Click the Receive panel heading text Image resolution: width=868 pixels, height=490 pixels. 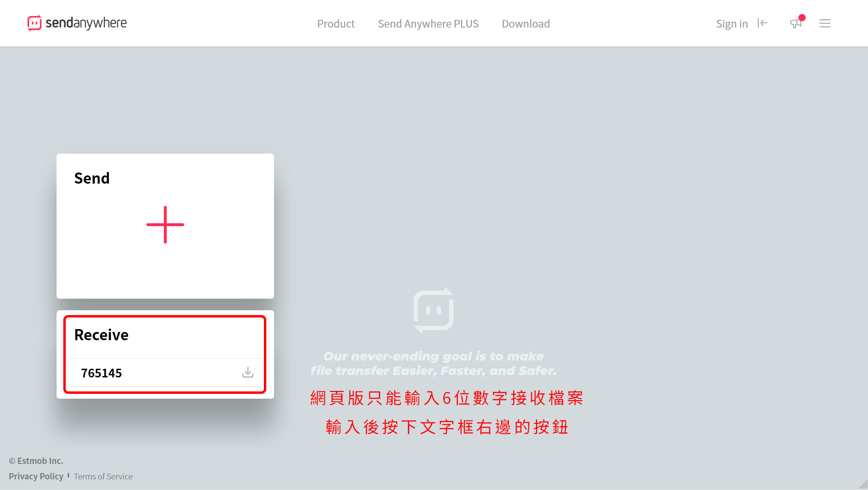point(101,334)
